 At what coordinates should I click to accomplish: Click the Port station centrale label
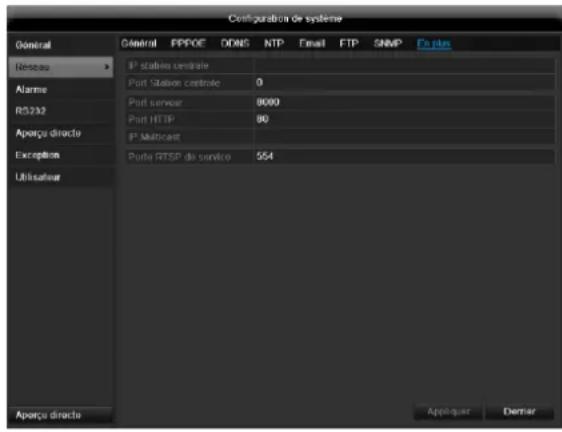[x=174, y=83]
